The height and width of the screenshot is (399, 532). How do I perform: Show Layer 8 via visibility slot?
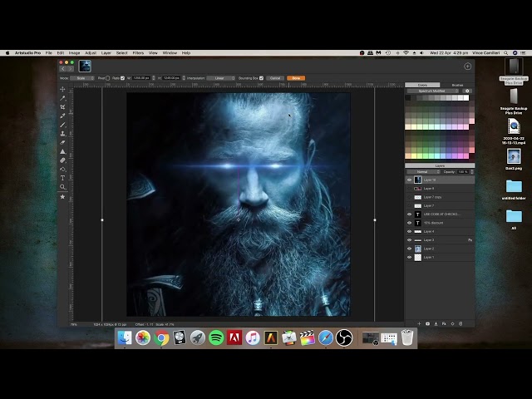[410, 189]
